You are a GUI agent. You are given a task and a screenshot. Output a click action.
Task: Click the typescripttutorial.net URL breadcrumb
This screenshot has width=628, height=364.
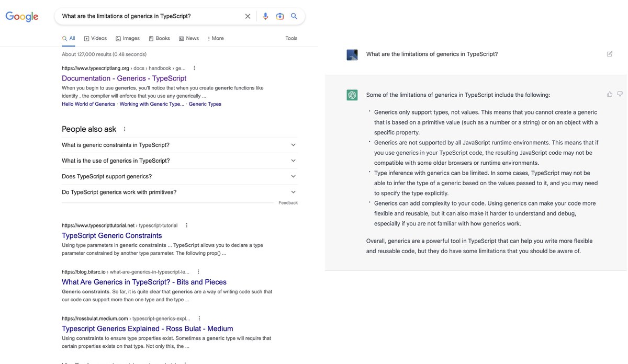[119, 225]
